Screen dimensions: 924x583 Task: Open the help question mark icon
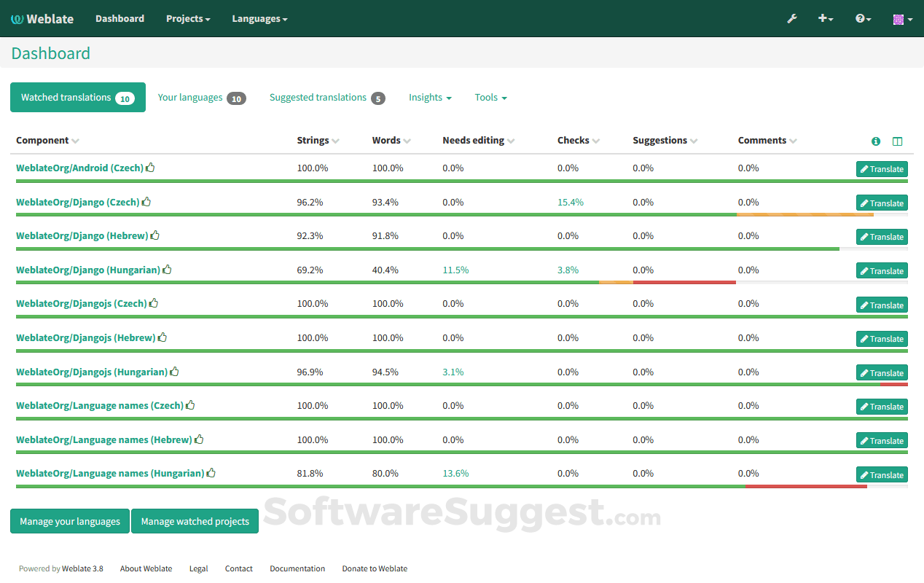click(861, 18)
